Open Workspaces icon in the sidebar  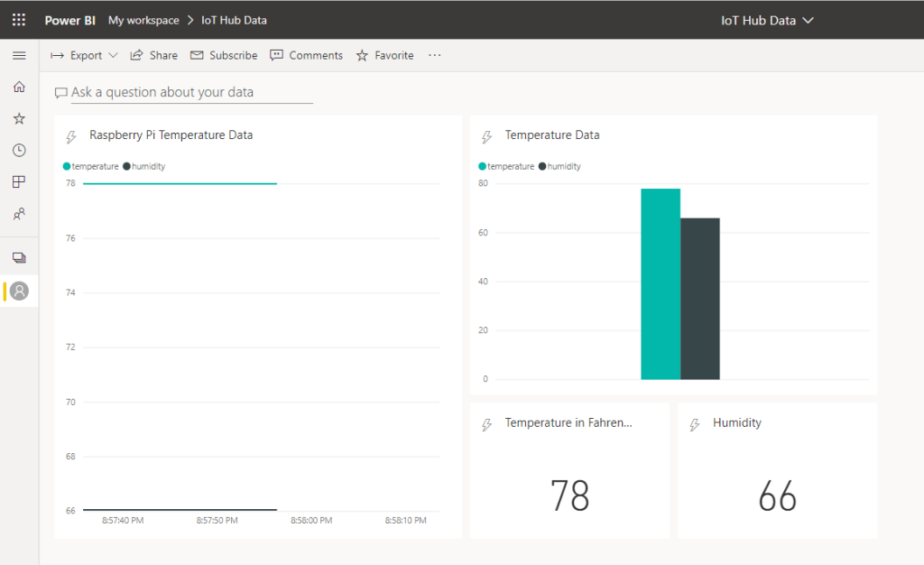[x=19, y=257]
